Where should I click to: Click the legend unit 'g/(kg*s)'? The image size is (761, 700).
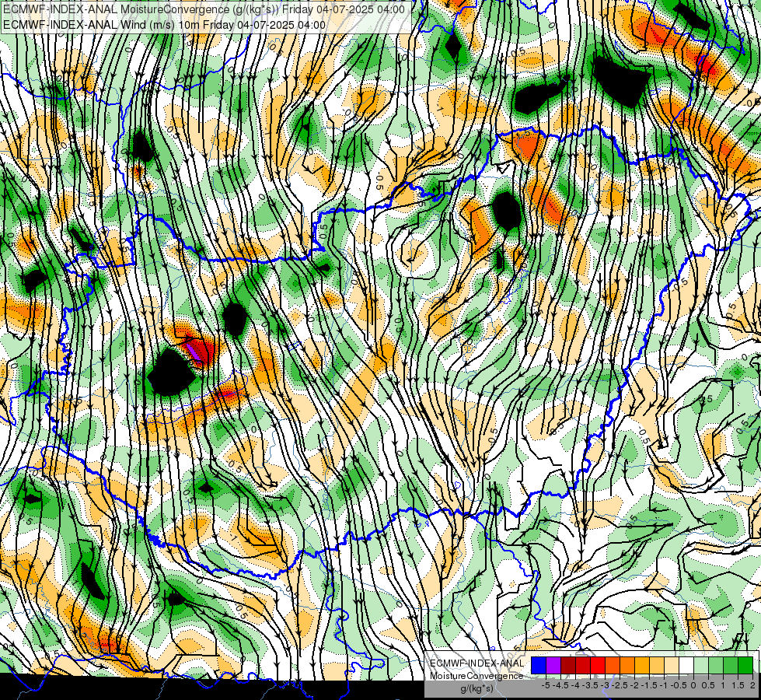coord(476,689)
